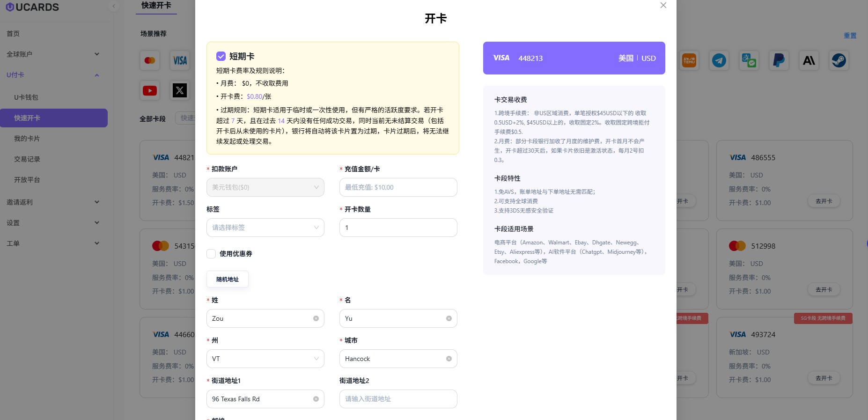Choose the Telegram scenario icon
The image size is (868, 420).
tap(719, 60)
